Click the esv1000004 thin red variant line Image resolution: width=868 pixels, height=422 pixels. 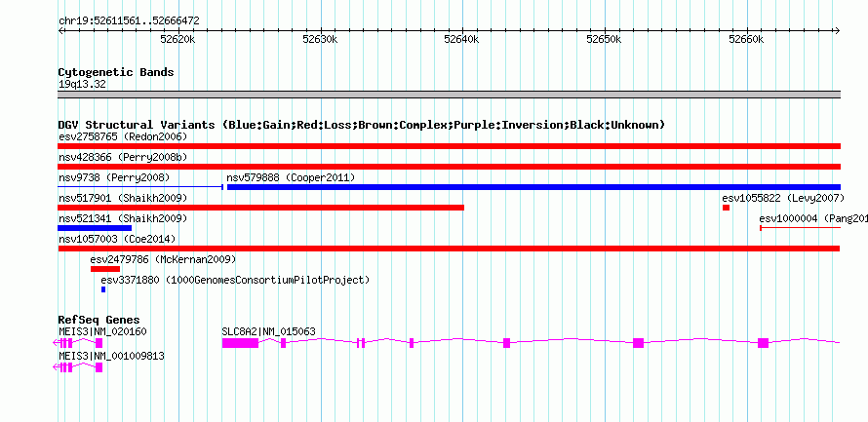(x=801, y=228)
